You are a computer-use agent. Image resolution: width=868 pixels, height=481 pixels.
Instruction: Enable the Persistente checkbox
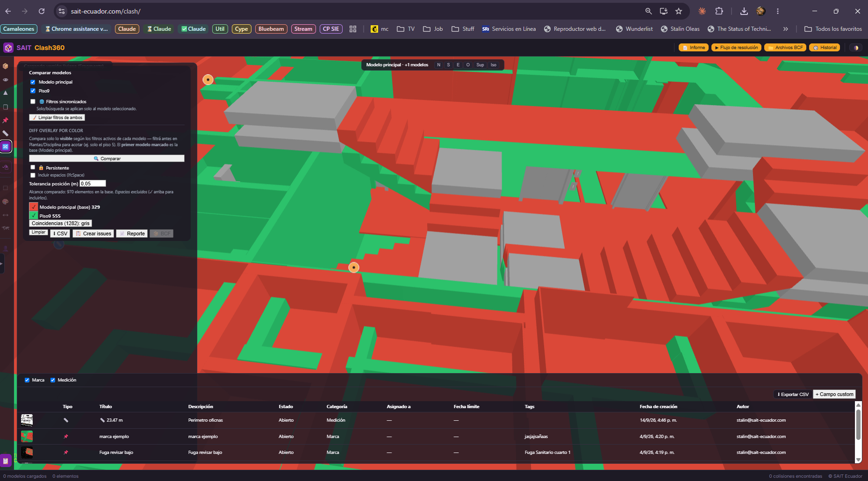coord(33,167)
